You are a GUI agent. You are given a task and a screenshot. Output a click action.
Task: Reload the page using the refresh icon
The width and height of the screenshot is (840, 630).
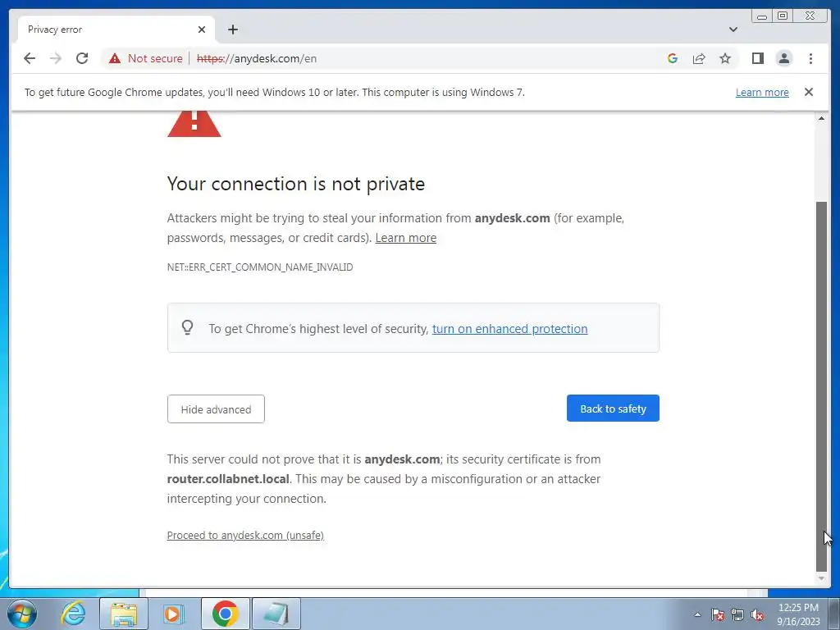pos(82,58)
